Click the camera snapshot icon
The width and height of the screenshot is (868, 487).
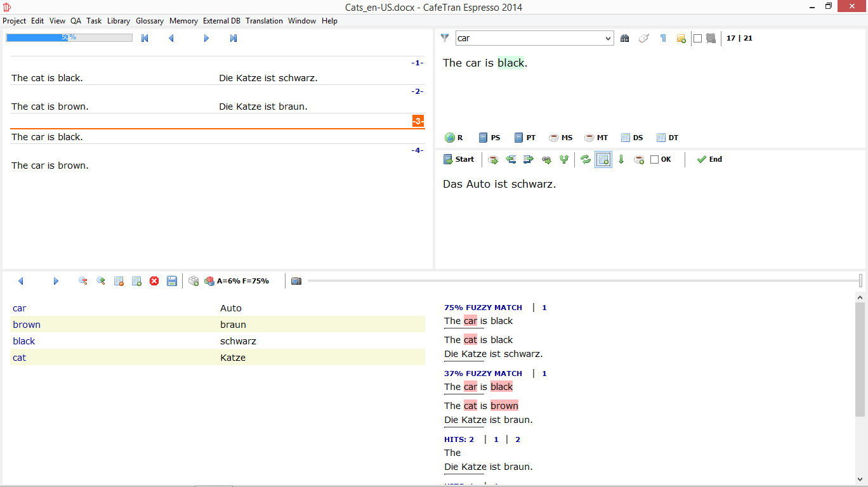point(296,281)
